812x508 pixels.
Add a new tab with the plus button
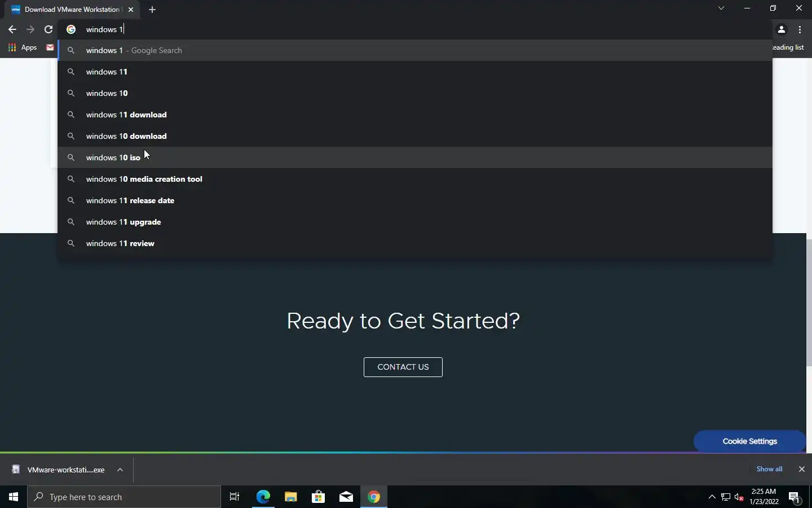point(152,10)
